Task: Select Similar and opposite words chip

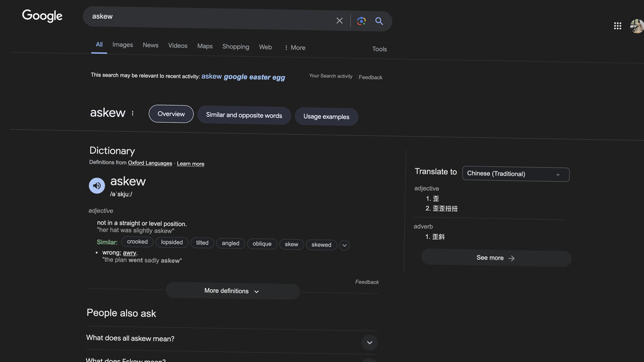Action: pos(244,115)
